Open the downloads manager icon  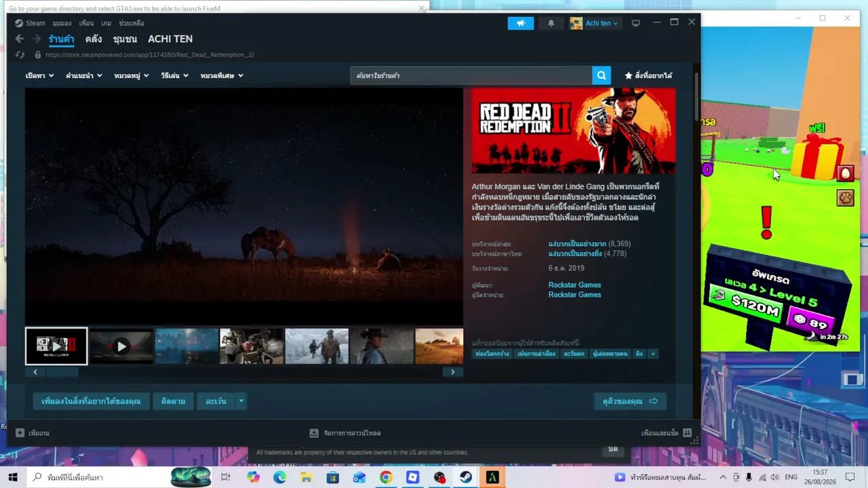314,432
